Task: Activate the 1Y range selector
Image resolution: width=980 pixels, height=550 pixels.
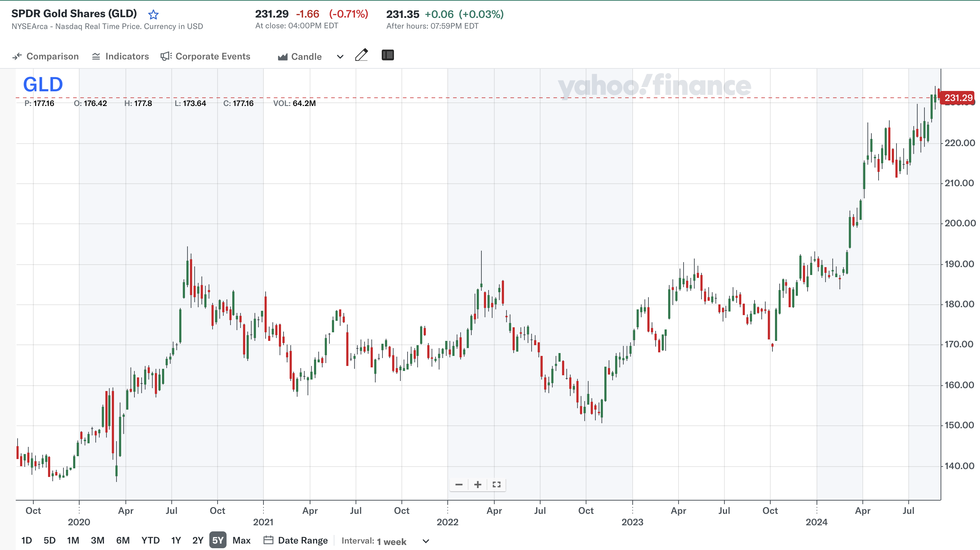Action: tap(175, 540)
